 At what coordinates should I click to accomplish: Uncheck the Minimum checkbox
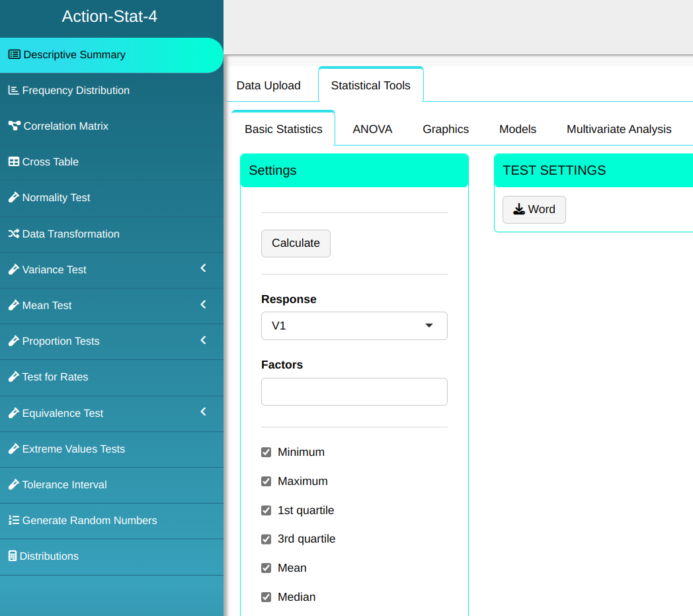pyautogui.click(x=266, y=452)
